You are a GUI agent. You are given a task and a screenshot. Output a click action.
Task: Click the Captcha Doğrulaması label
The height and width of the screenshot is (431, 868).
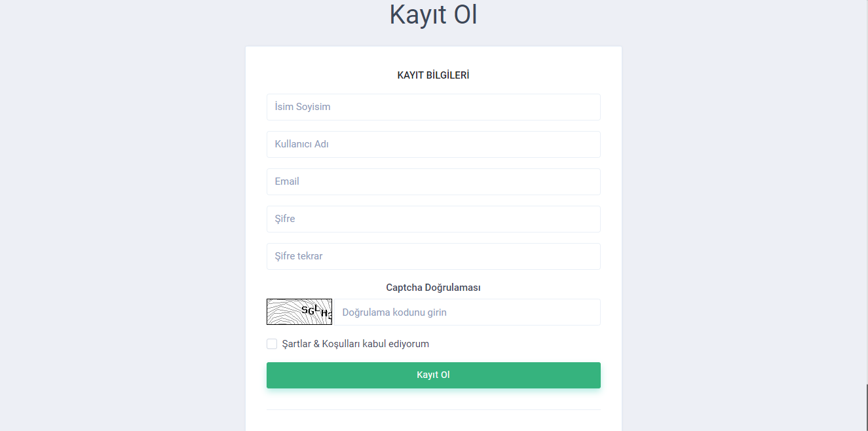pyautogui.click(x=433, y=288)
